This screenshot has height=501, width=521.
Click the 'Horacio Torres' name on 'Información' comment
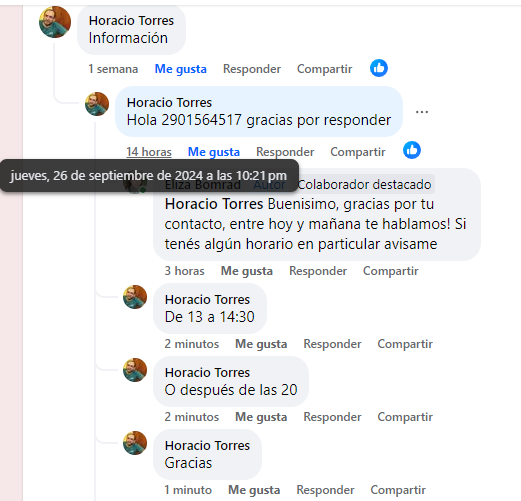[131, 21]
